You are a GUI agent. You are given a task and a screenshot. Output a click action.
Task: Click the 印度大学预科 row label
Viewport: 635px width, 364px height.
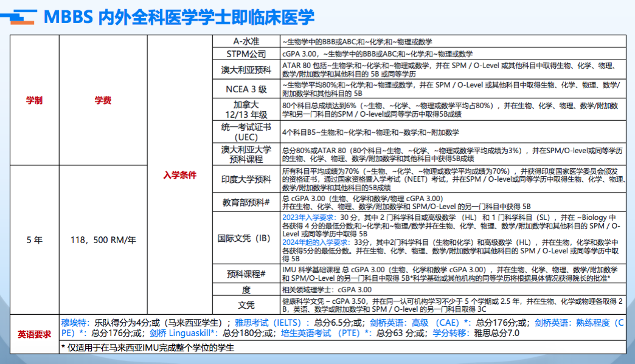246,180
